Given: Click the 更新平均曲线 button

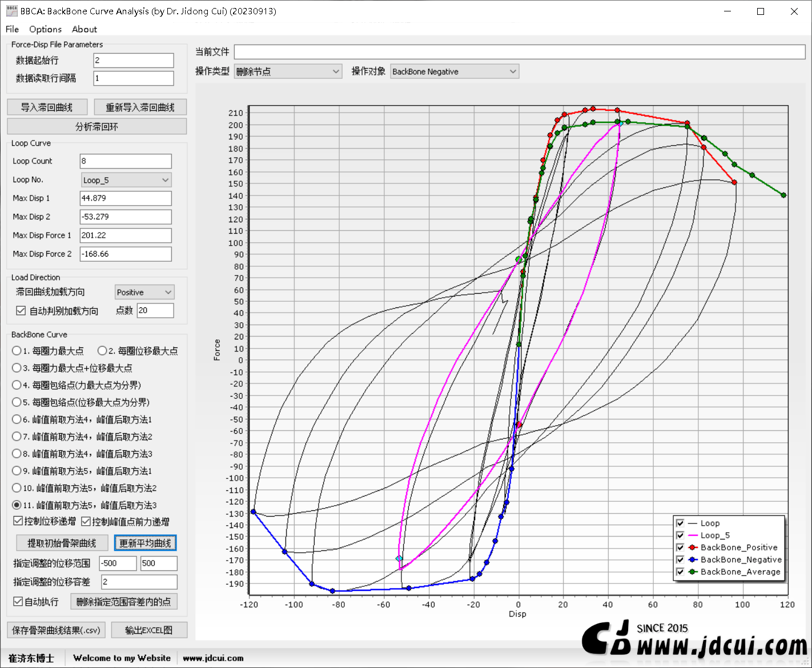Looking at the screenshot, I should click(x=145, y=543).
